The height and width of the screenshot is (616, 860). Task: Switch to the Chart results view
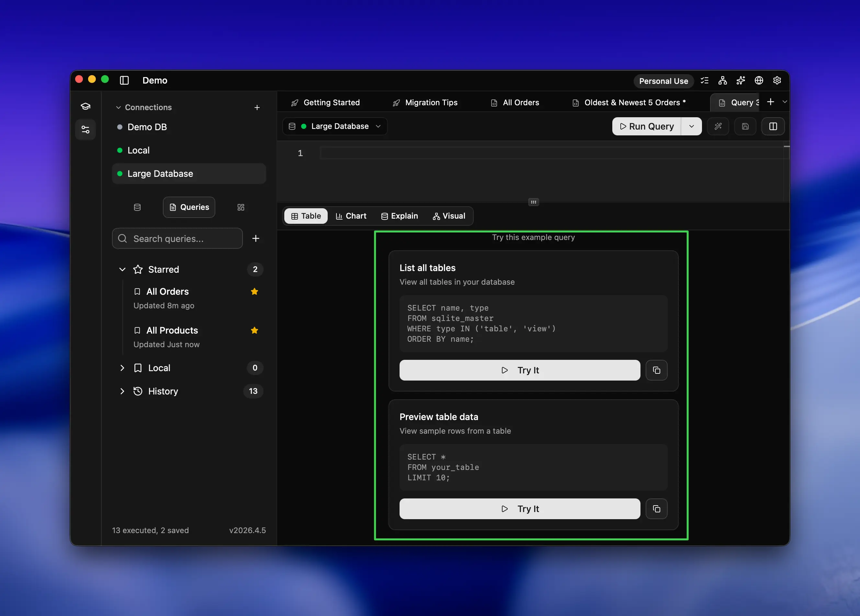[x=351, y=216]
